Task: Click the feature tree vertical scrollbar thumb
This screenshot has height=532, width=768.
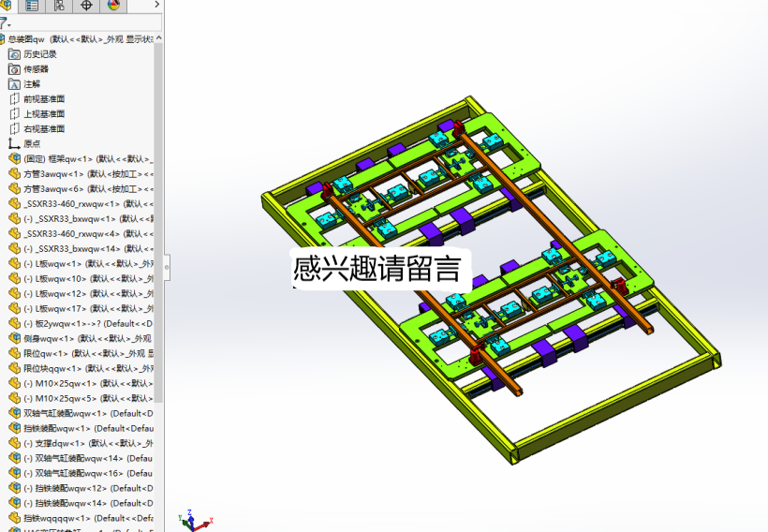Action: tap(158, 223)
